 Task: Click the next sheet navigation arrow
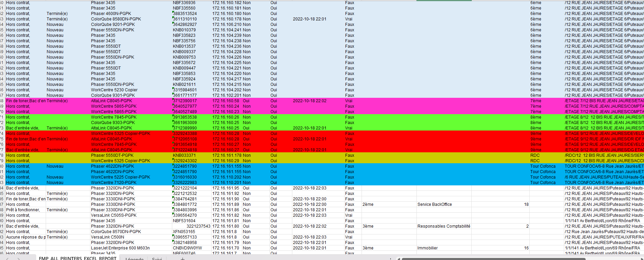pyautogui.click(x=18, y=259)
